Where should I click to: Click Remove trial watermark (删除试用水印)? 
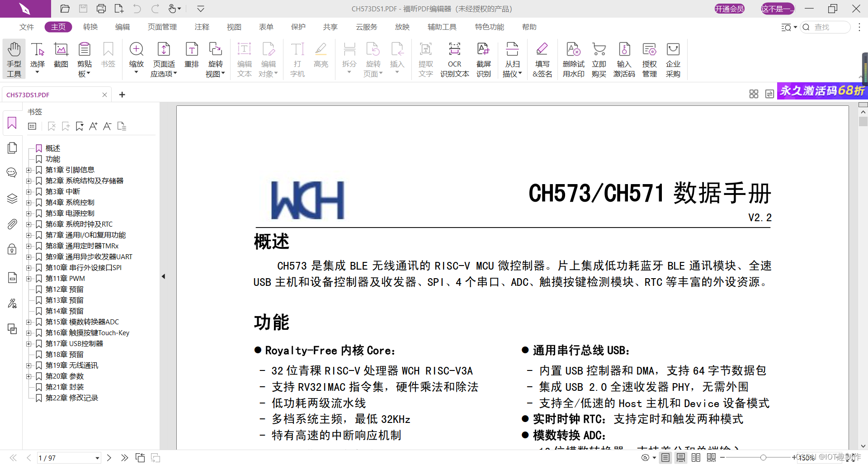click(x=573, y=59)
